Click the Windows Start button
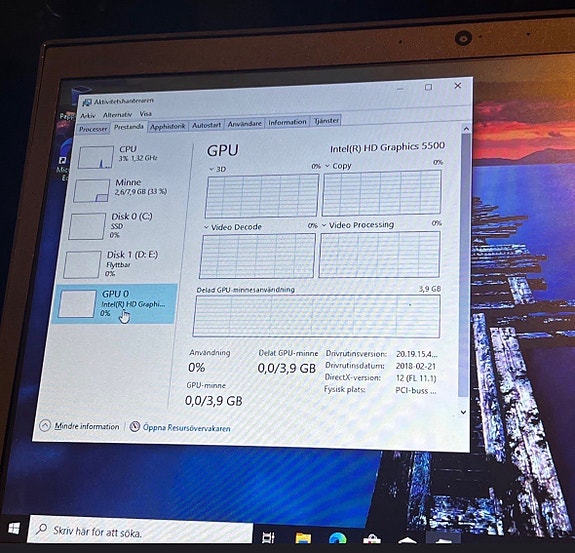 (x=14, y=529)
